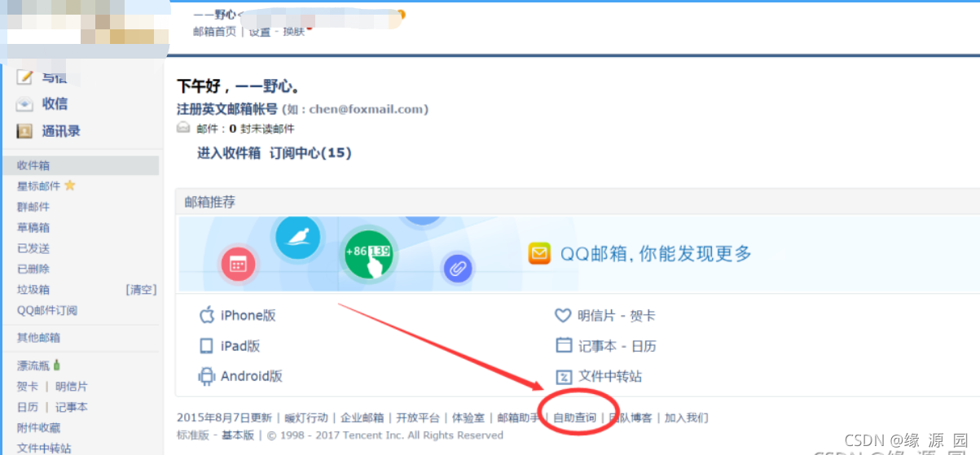Click the 体验室 footer link
This screenshot has height=455, width=980.
(468, 418)
